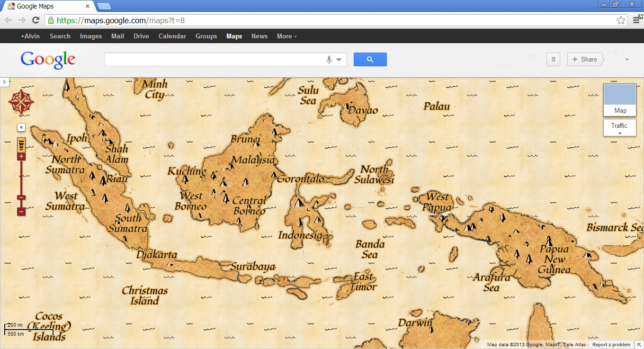Open the search box options dropdown arrow
This screenshot has height=349, width=644.
pyautogui.click(x=339, y=60)
